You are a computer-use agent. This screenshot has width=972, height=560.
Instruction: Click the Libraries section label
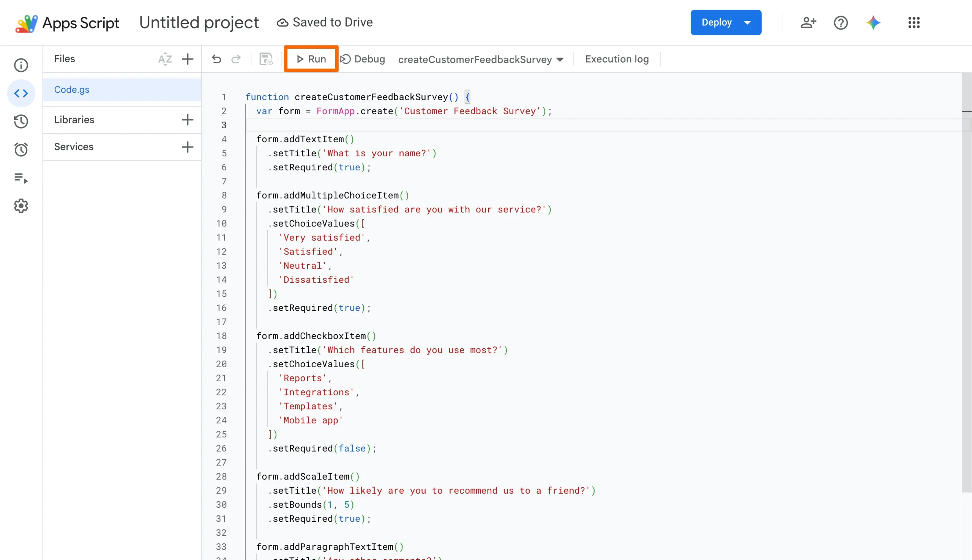point(74,120)
